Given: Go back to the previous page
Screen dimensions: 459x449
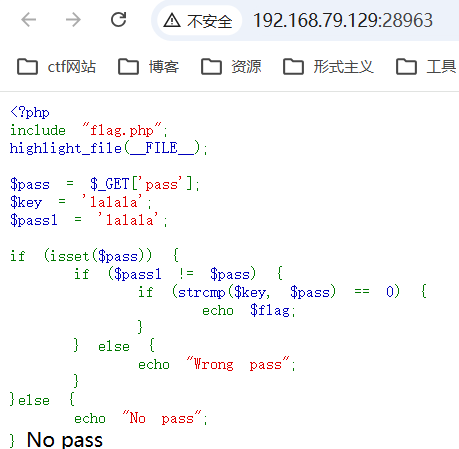Looking at the screenshot, I should (29, 20).
